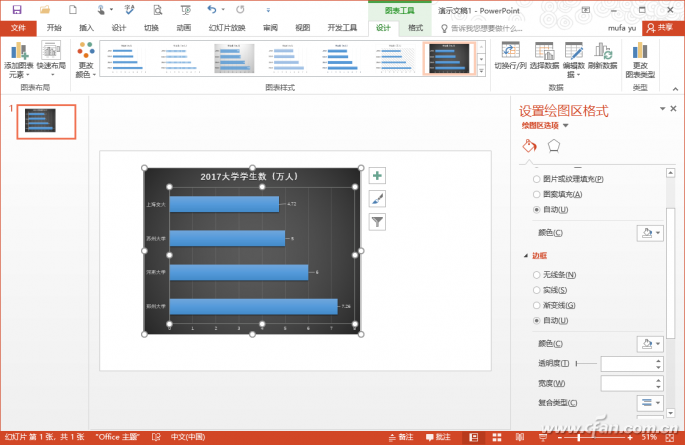Click the Select Data icon
The height and width of the screenshot is (445, 685).
point(544,50)
